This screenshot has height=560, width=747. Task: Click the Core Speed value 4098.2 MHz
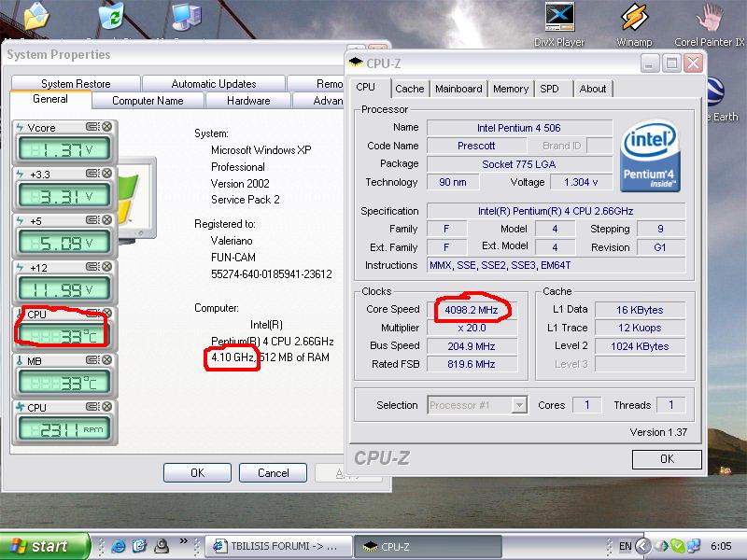click(x=472, y=310)
